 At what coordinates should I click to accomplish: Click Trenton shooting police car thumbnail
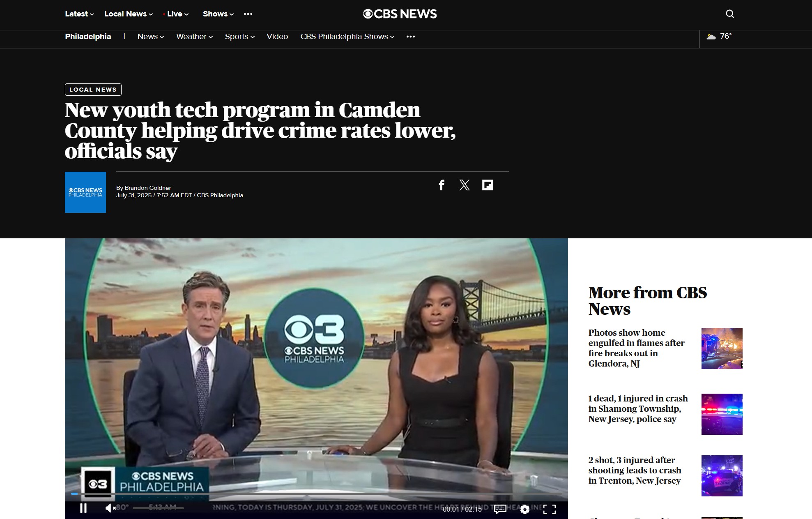722,476
